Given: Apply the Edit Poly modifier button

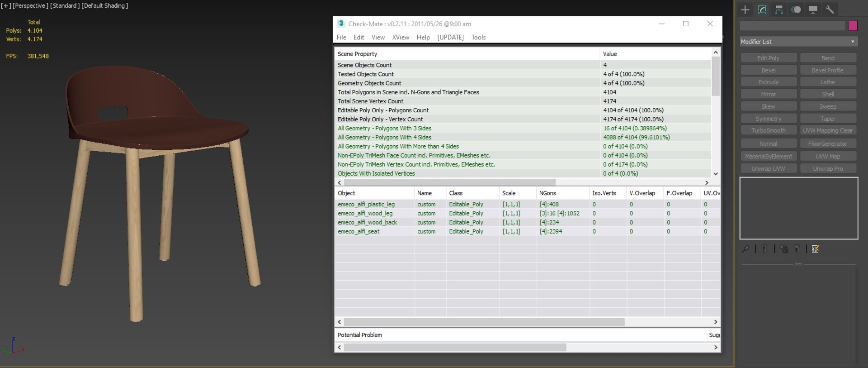Looking at the screenshot, I should [768, 58].
